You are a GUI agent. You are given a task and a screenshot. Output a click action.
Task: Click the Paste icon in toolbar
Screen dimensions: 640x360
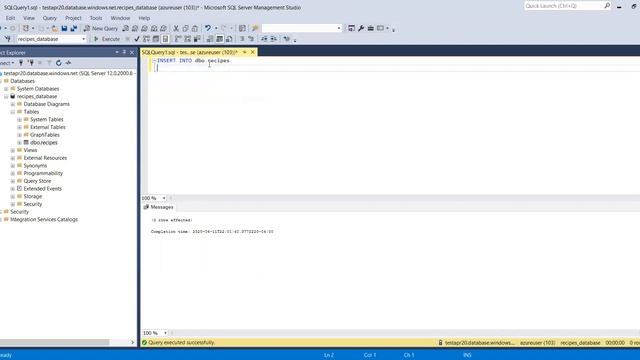[x=195, y=28]
